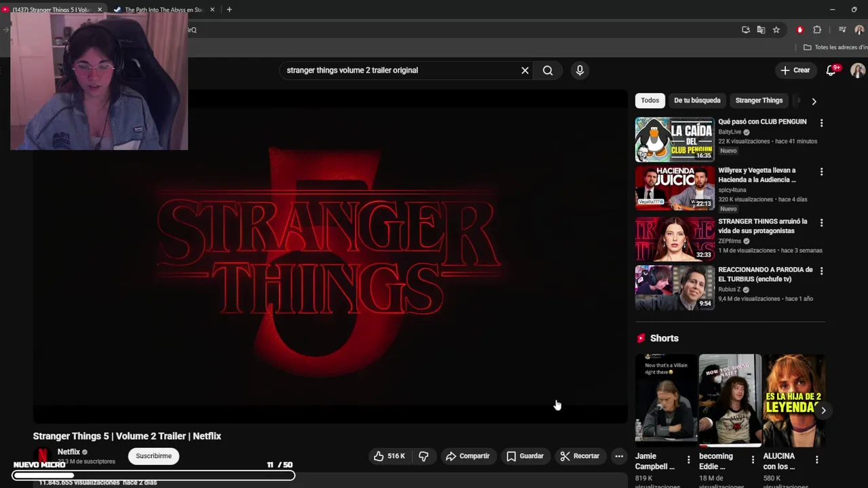This screenshot has width=868, height=488.
Task: Subscribe with the Suscribirme button
Action: 154,456
